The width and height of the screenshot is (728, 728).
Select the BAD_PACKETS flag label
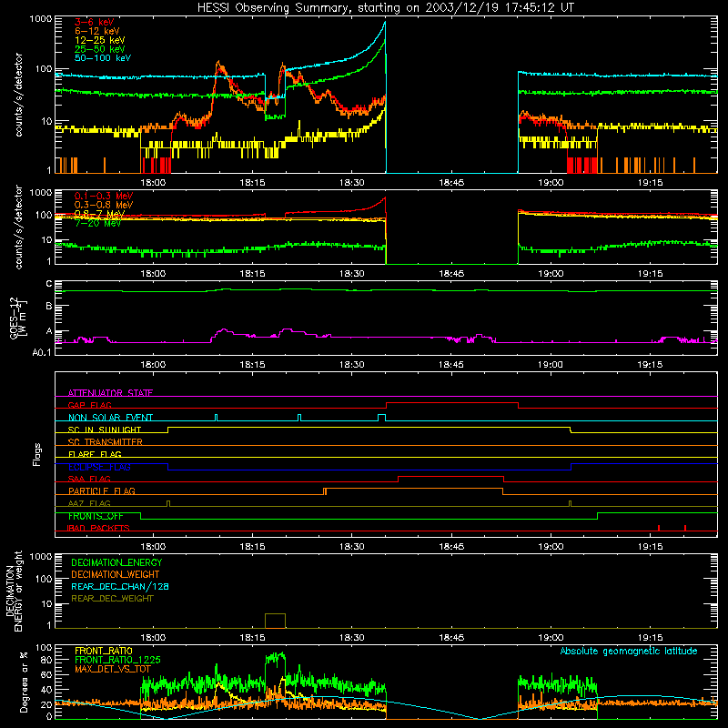(x=98, y=529)
